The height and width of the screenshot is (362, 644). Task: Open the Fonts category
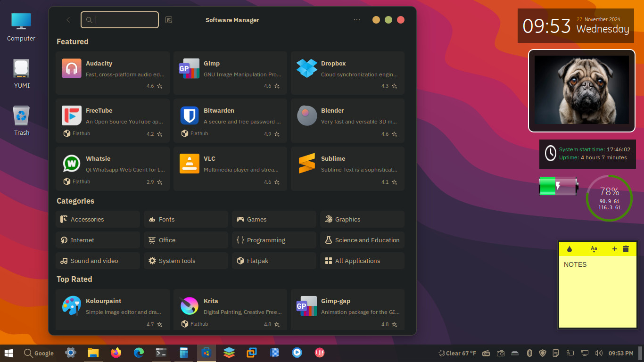click(x=186, y=219)
